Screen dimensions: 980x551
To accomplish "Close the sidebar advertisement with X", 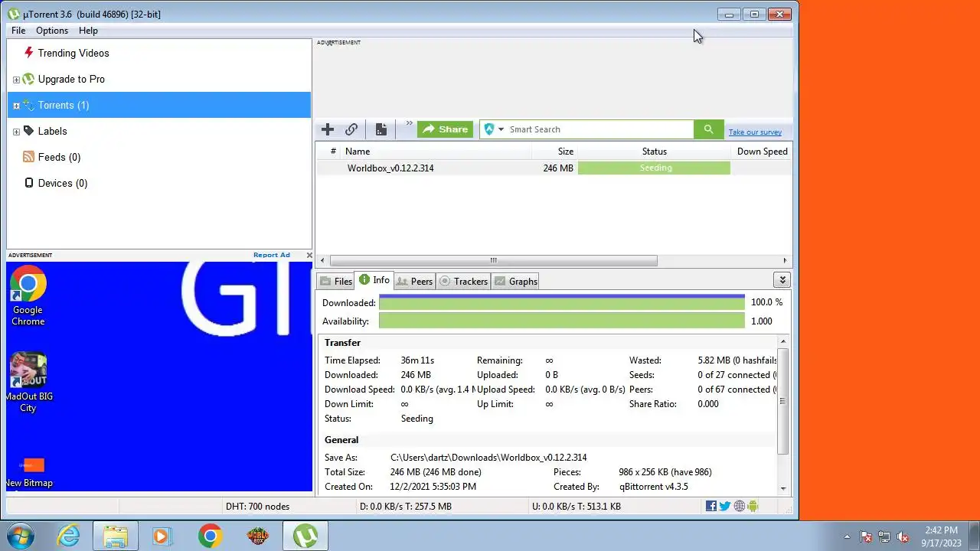I will [x=309, y=255].
